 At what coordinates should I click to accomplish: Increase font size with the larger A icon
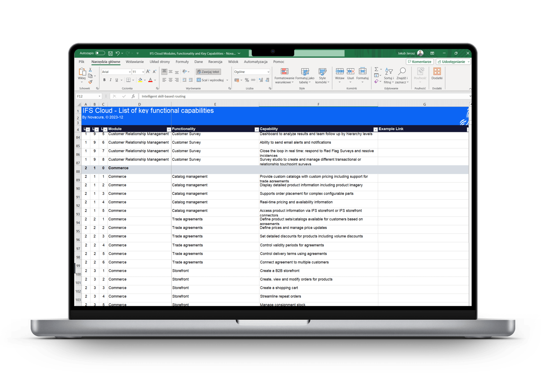(x=148, y=71)
